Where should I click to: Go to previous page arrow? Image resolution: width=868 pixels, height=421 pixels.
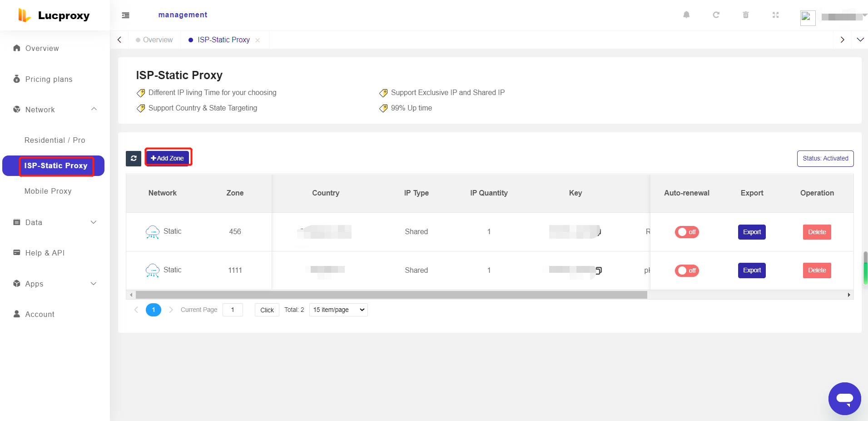[x=136, y=310]
